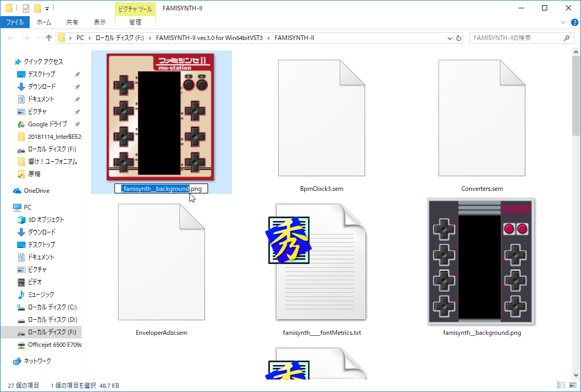
Task: Click the vertical scrollbar thumb
Action: [576, 96]
